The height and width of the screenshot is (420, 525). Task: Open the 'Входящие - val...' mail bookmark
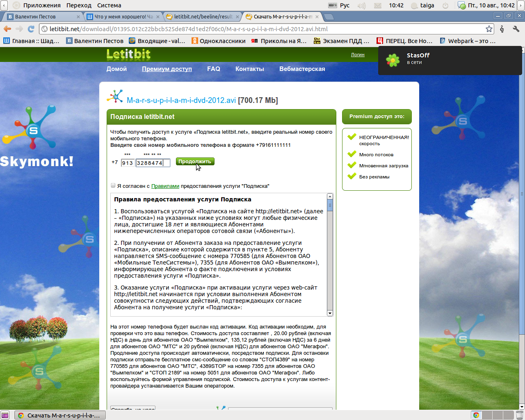click(157, 41)
